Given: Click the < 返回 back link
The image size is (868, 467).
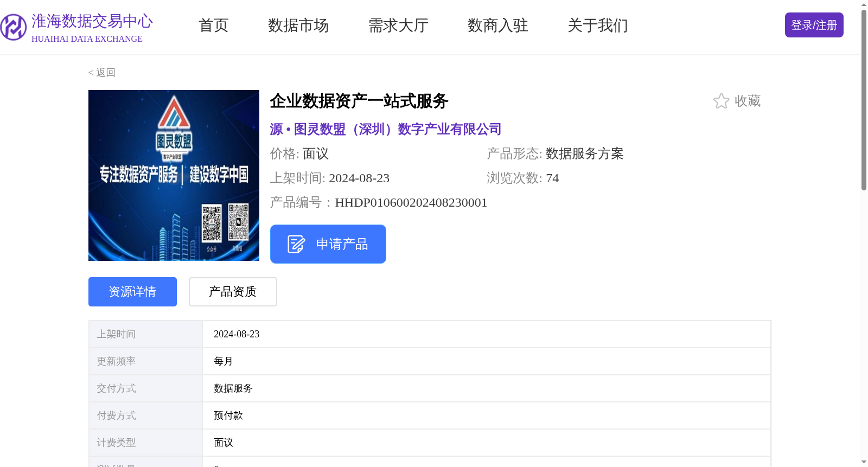Looking at the screenshot, I should [102, 73].
